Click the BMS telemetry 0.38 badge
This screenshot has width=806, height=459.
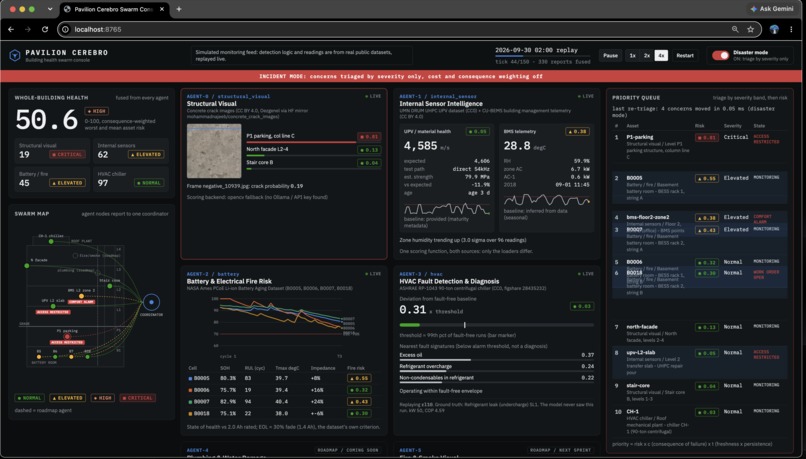click(577, 132)
